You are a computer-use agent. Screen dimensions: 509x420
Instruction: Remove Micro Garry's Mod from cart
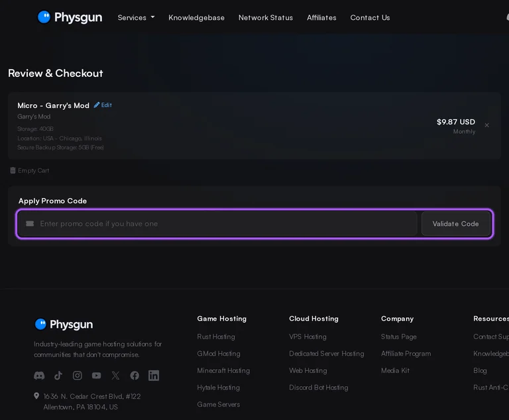click(x=486, y=125)
